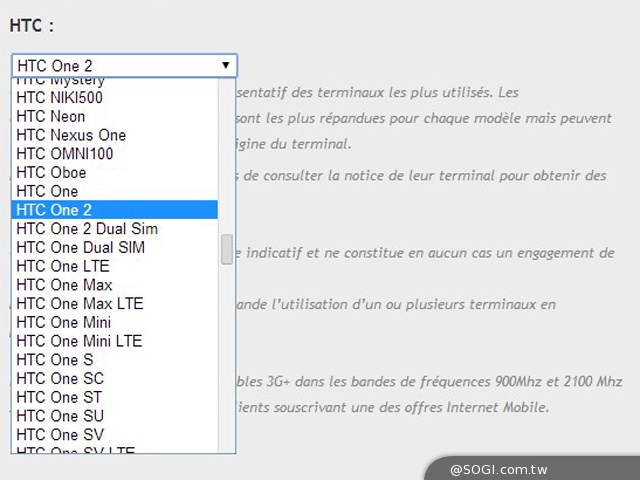Choose HTC One 2 Dual Sim
The height and width of the screenshot is (480, 640).
click(x=86, y=229)
